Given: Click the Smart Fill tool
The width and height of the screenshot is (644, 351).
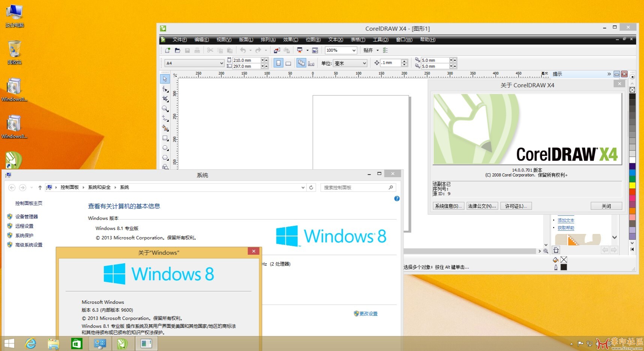Looking at the screenshot, I should point(165,128).
